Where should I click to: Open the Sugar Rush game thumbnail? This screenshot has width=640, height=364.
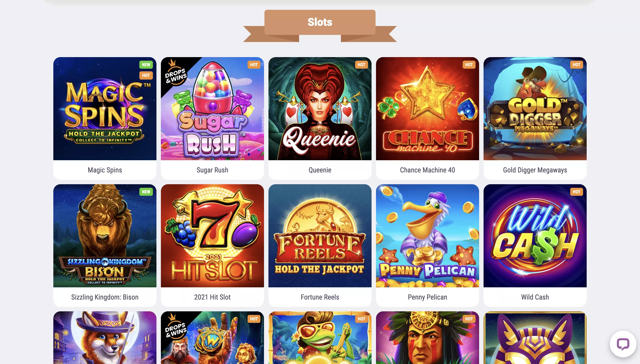pos(212,108)
